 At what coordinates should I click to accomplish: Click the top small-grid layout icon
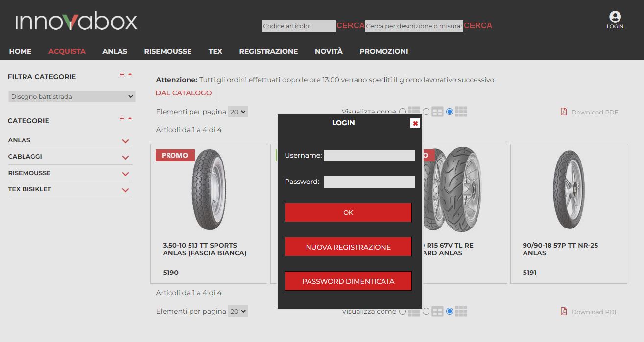tap(461, 112)
